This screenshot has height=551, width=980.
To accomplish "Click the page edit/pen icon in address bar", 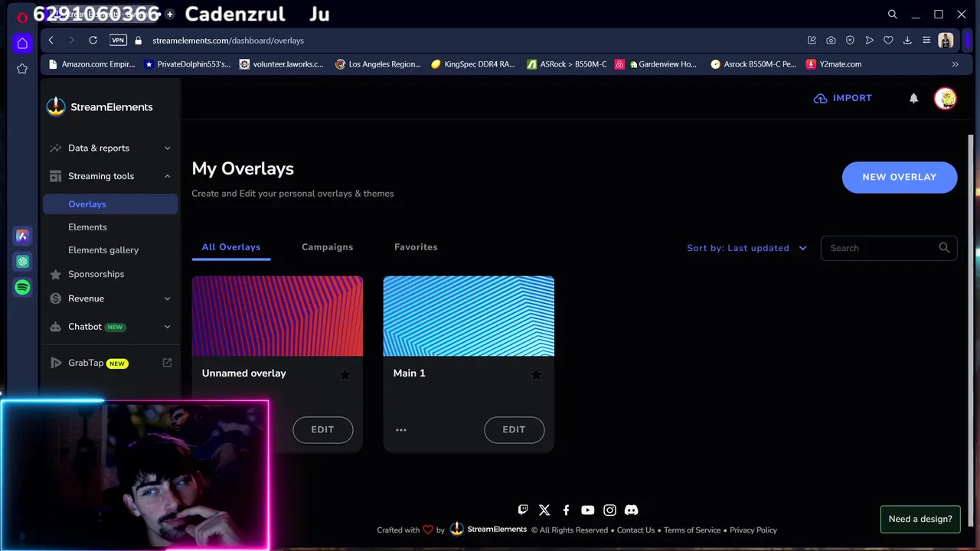I will click(x=812, y=40).
